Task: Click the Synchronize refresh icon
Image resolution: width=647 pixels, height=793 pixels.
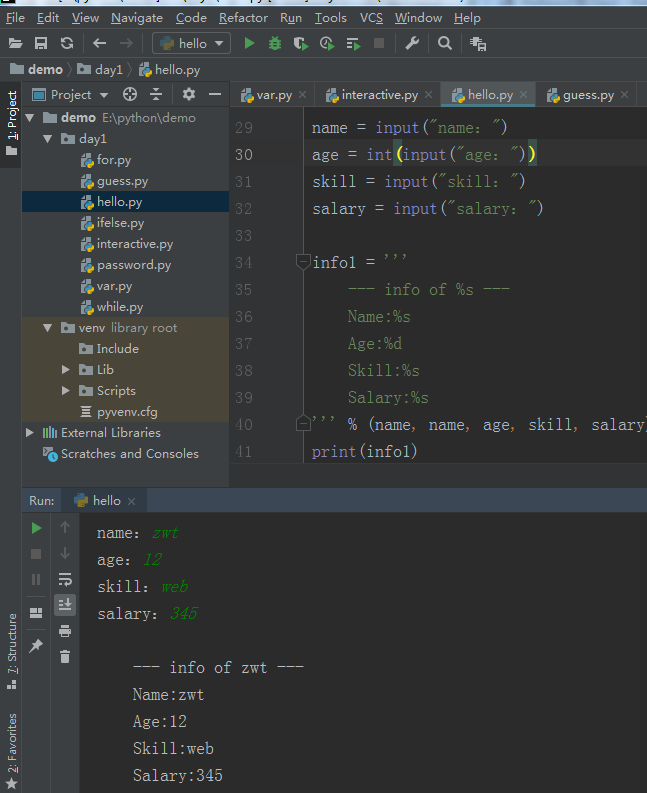Action: pos(67,43)
